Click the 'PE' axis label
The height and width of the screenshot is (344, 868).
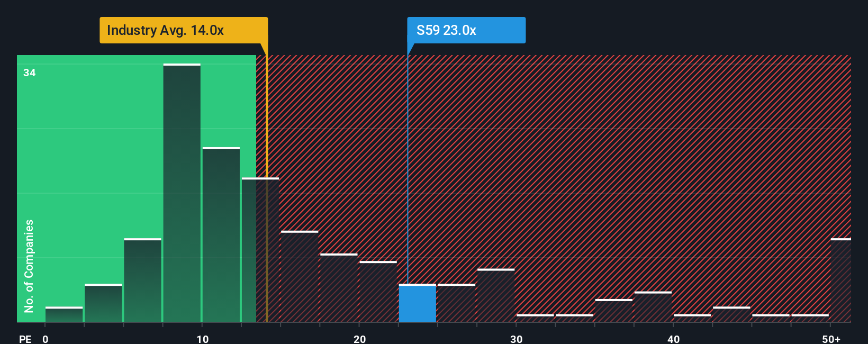pyautogui.click(x=25, y=339)
